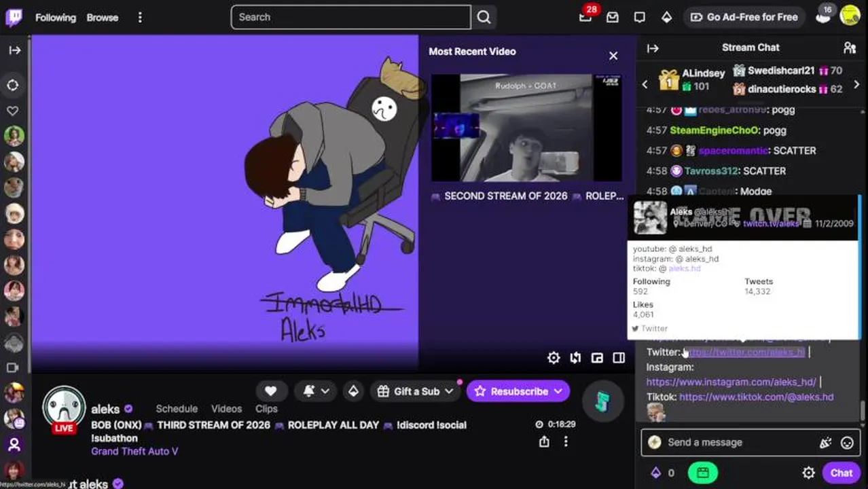Toggle theatre mode on player
The width and height of the screenshot is (868, 489).
[x=619, y=358]
